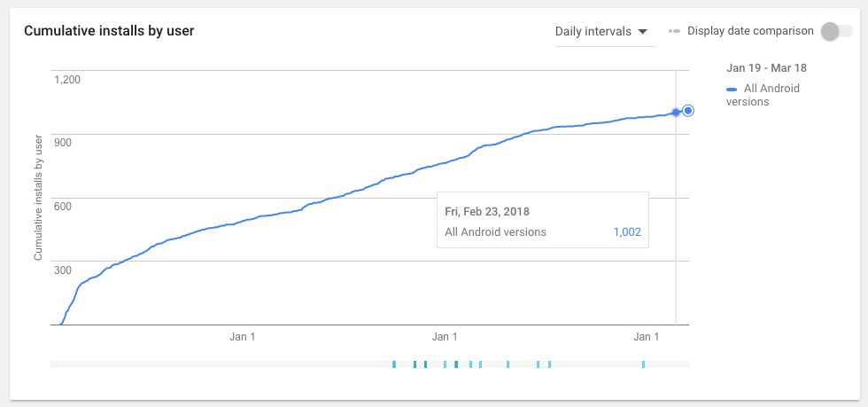Open the Daily intervals dropdown
Image resolution: width=868 pixels, height=407 pixels.
[x=601, y=31]
